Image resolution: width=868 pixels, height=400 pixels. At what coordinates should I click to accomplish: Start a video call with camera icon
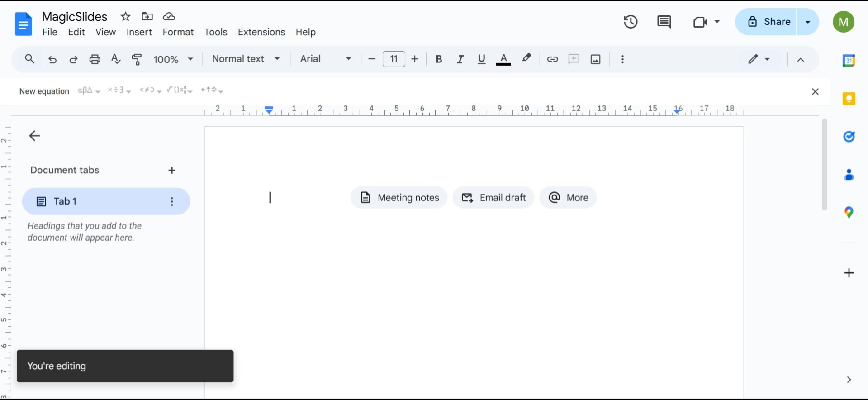tap(700, 22)
